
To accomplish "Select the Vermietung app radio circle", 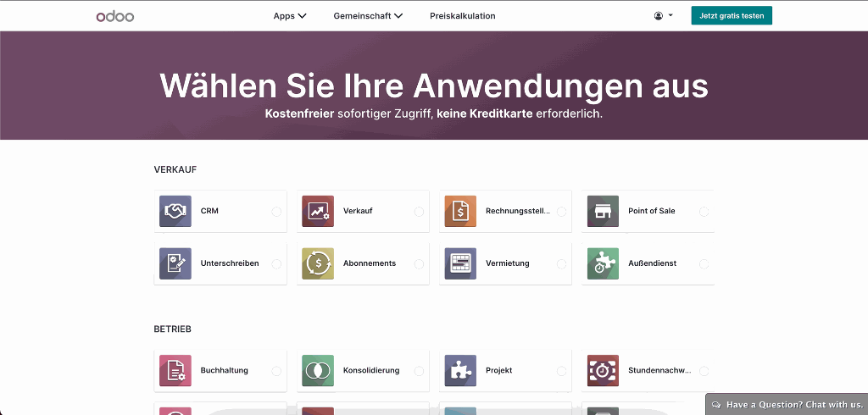I will 561,264.
